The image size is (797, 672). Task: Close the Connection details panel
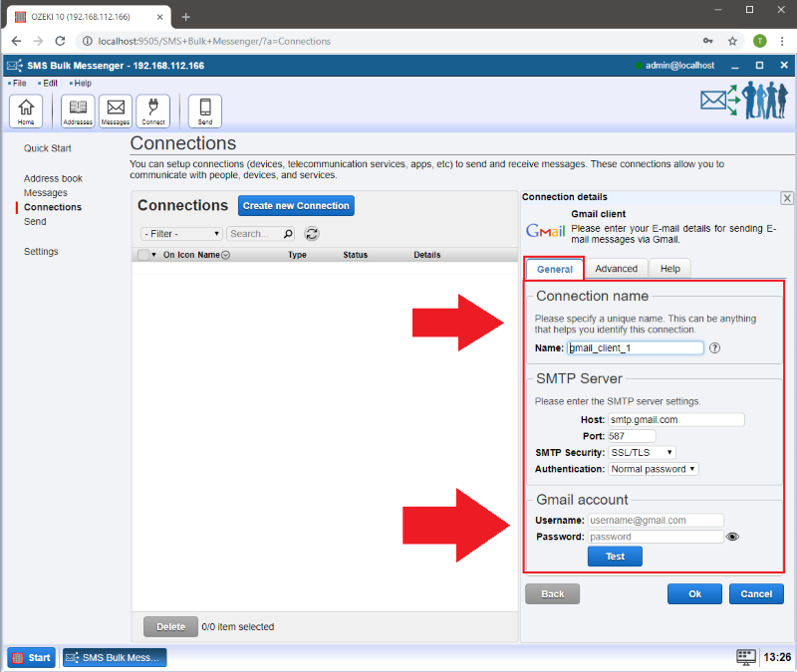pos(786,198)
